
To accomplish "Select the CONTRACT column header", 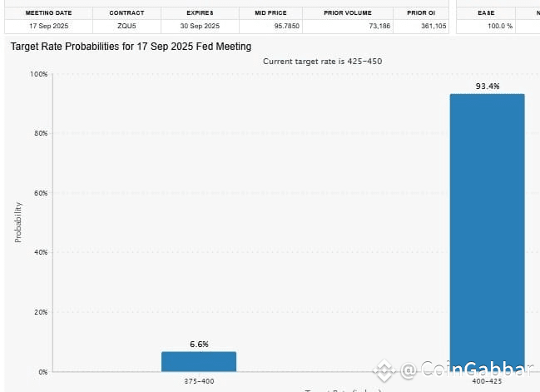I will tap(126, 13).
